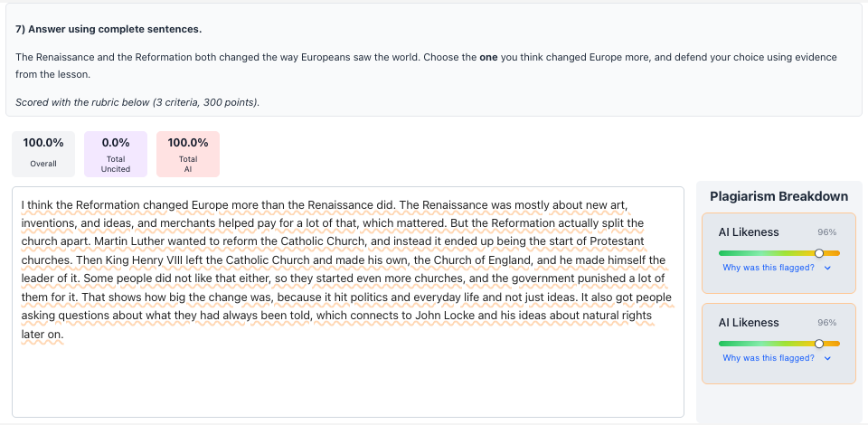
Task: Click the first AI Likeness card label
Action: (749, 232)
